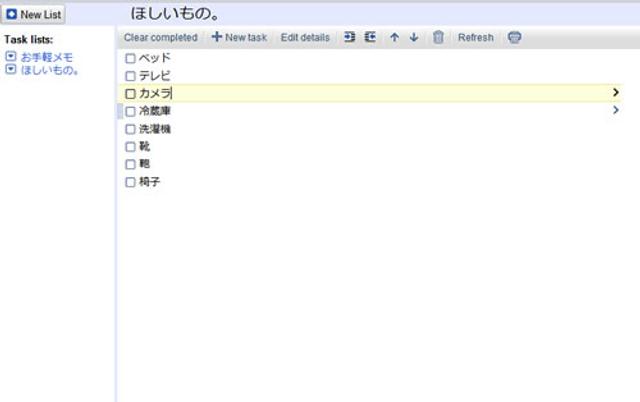Viewport: 640px width, 402px height.
Task: Check the 椅子 task checkbox
Action: click(x=130, y=182)
